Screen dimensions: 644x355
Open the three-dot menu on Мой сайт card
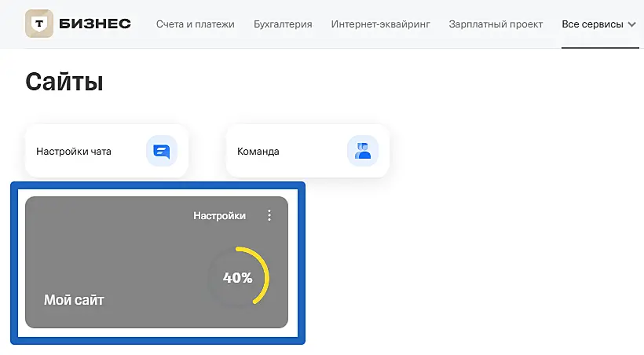tap(269, 215)
